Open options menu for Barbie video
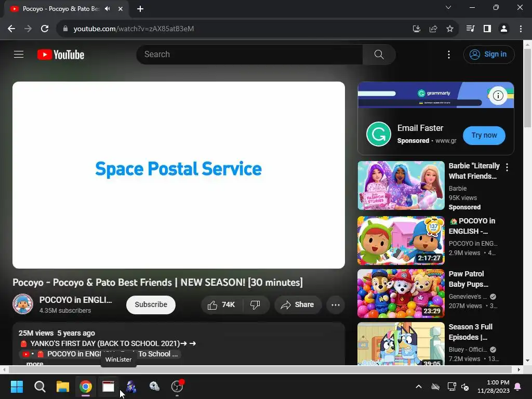The width and height of the screenshot is (532, 399). coord(507,167)
